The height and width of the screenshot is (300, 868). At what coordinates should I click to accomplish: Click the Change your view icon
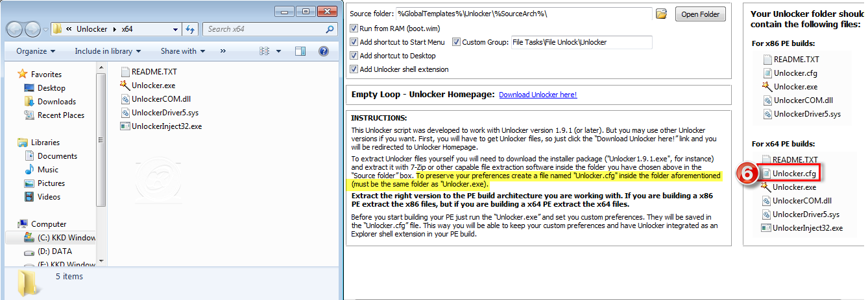pos(265,51)
